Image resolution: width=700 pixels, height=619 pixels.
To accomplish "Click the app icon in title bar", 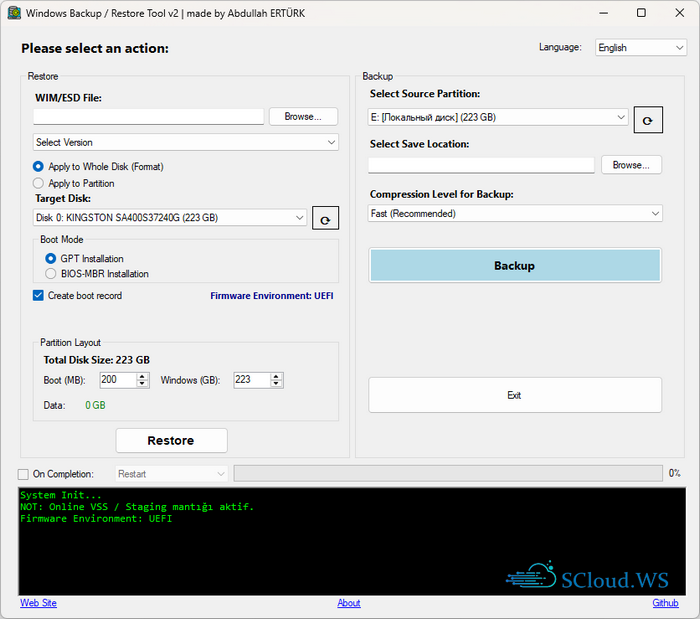I will click(12, 13).
